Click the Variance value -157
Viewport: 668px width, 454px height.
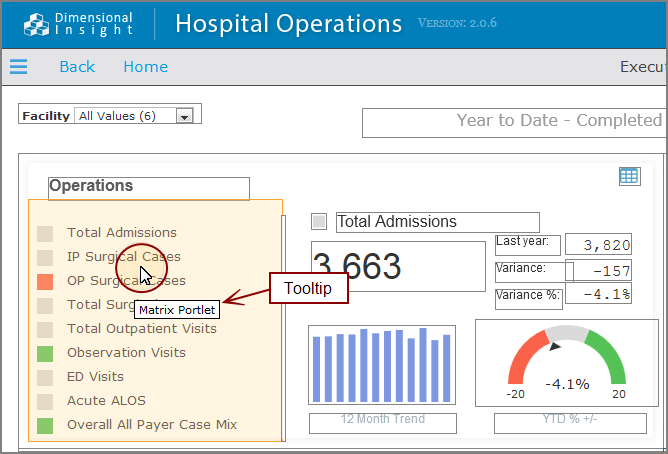click(x=598, y=270)
